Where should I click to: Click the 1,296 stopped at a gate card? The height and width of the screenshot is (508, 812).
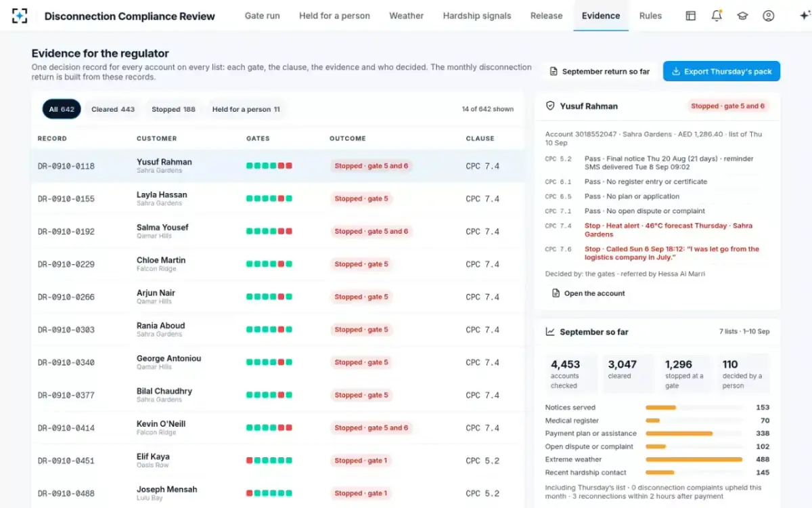685,373
